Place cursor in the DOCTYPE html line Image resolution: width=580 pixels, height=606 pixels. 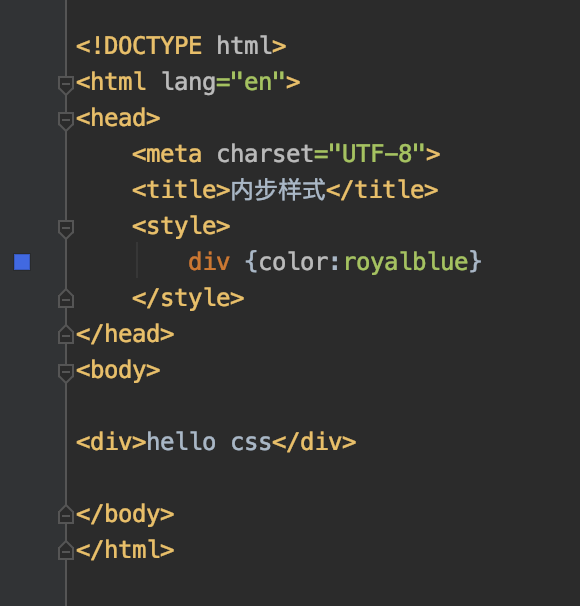coord(181,46)
